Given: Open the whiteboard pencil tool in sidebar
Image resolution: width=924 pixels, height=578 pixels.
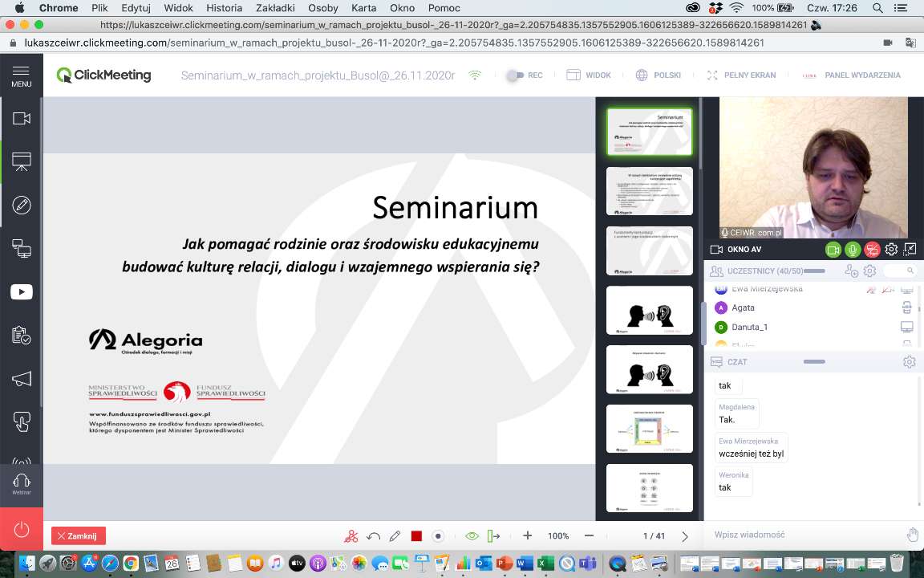Looking at the screenshot, I should [22, 206].
